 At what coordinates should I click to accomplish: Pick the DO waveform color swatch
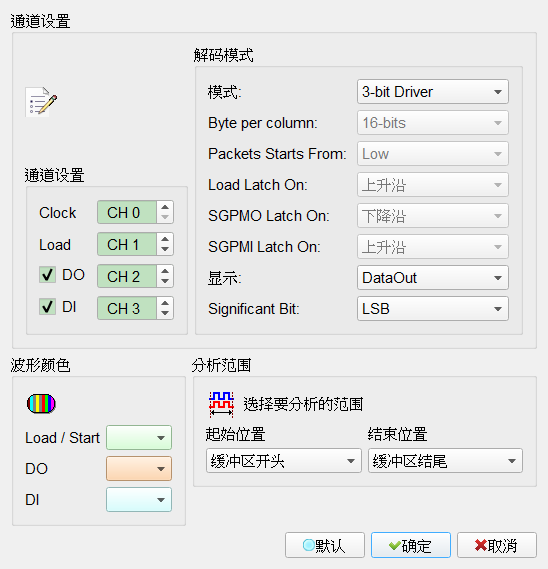[139, 468]
